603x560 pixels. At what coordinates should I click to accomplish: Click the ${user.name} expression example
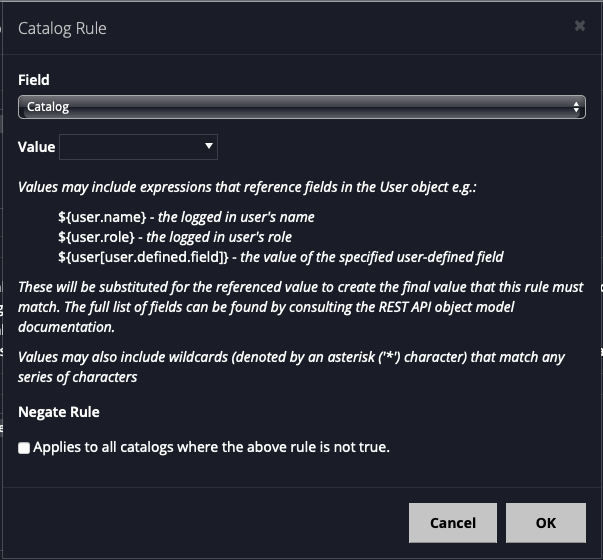(102, 217)
